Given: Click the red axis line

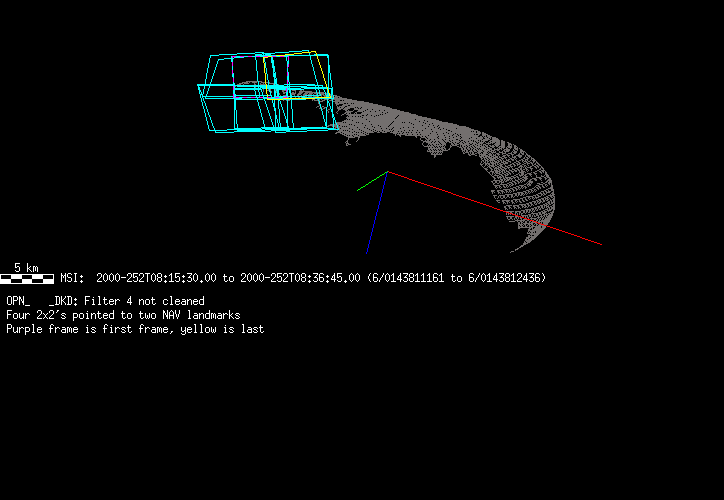Looking at the screenshot, I should [x=494, y=208].
